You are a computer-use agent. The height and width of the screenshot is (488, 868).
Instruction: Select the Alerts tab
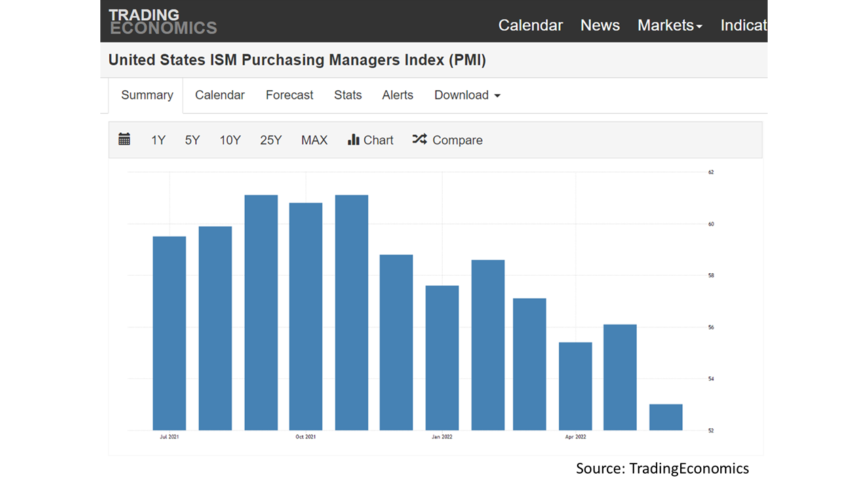pos(397,95)
